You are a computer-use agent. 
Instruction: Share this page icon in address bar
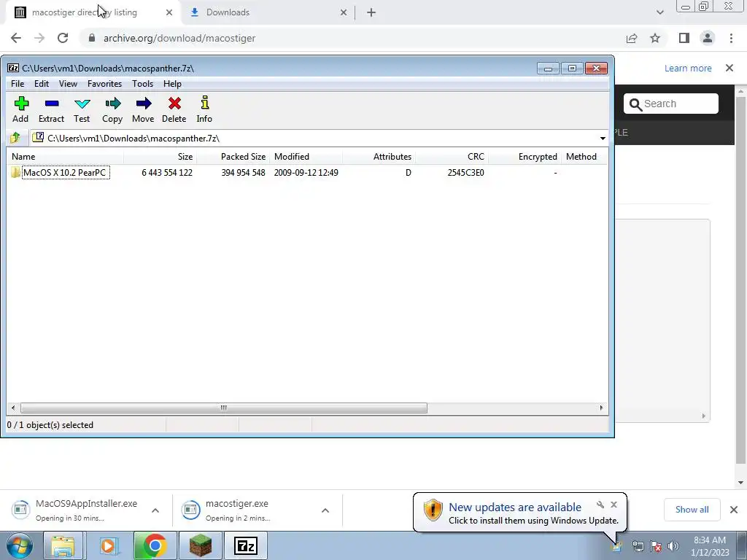632,38
